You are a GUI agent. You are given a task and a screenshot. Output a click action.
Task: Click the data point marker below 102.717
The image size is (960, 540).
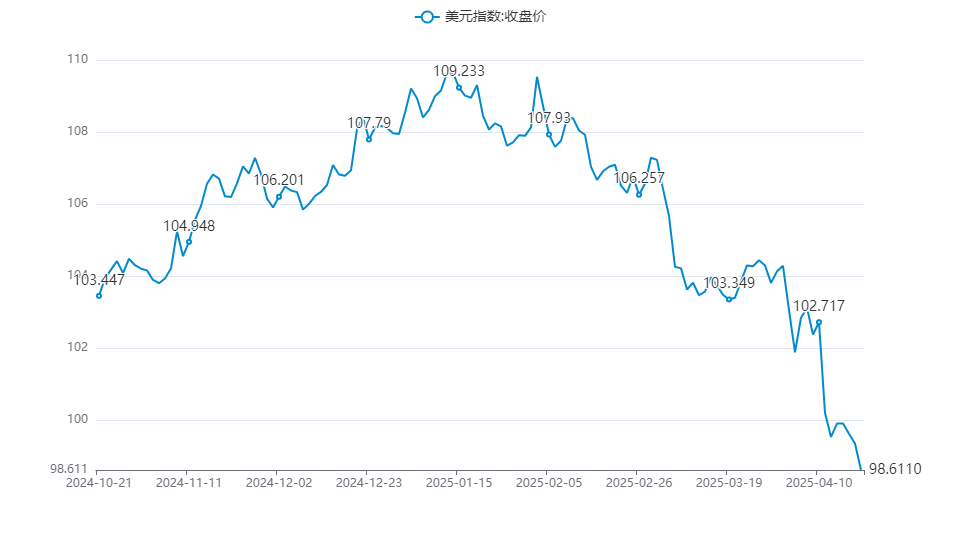[x=819, y=322]
